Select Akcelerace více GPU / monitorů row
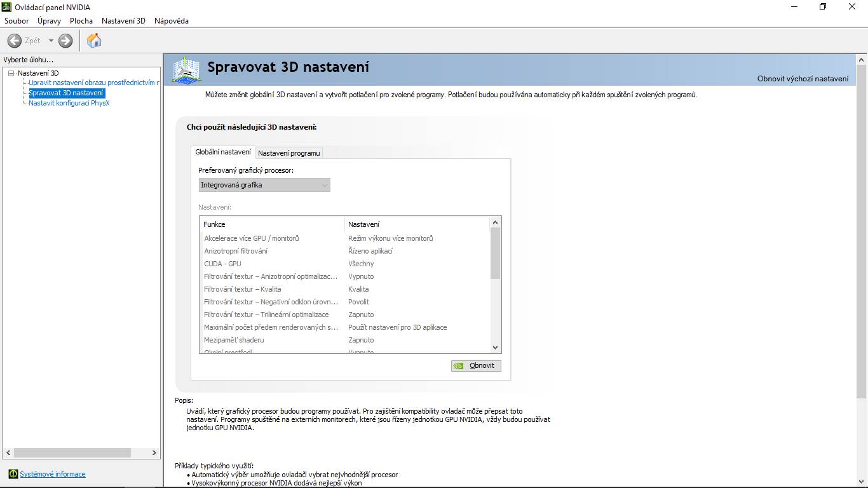Screen dimensions: 868x488 [345, 238]
